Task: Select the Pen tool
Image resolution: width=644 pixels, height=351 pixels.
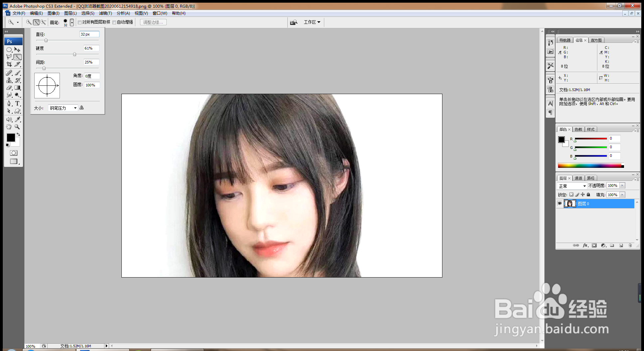Action: 9,103
